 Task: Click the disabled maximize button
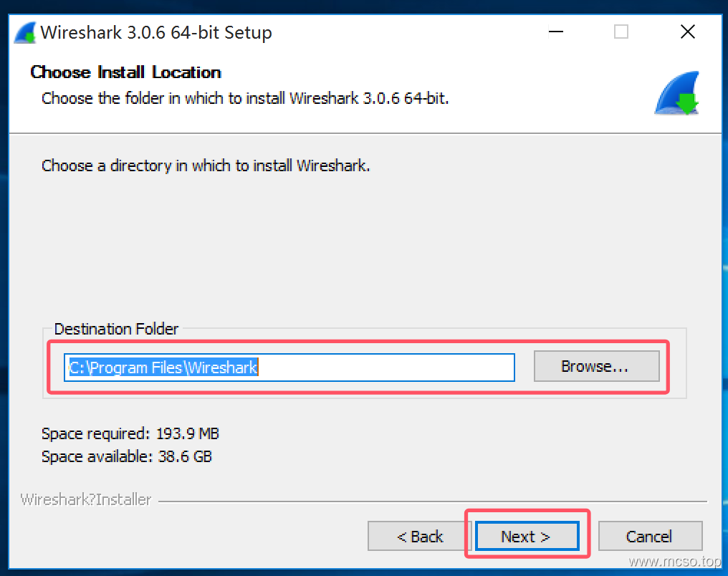(621, 32)
